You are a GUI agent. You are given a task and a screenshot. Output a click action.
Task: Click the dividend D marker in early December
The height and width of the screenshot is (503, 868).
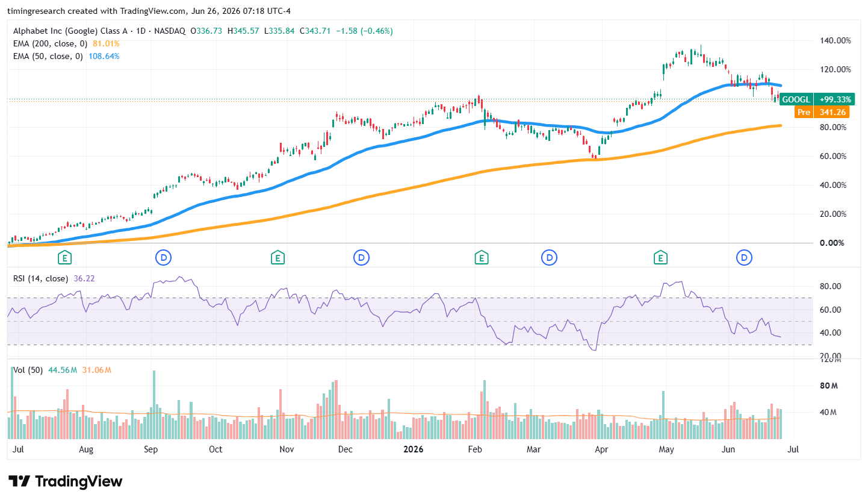[x=361, y=258]
